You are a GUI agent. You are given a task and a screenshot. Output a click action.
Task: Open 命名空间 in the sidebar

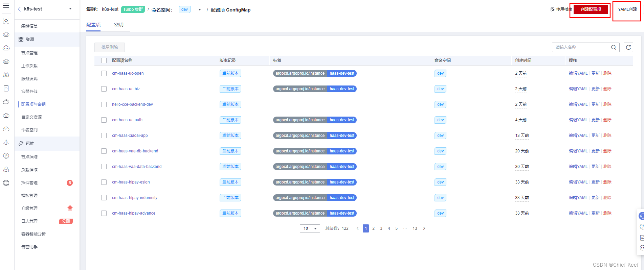29,130
